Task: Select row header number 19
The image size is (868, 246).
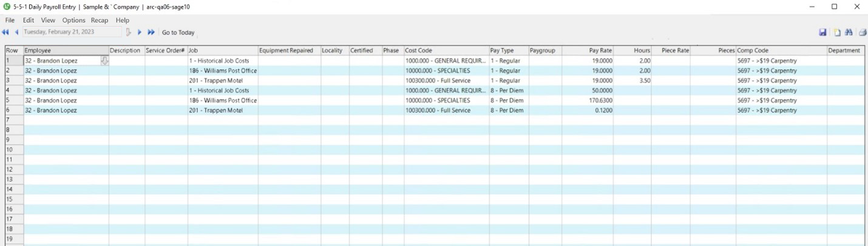Action: coord(14,239)
